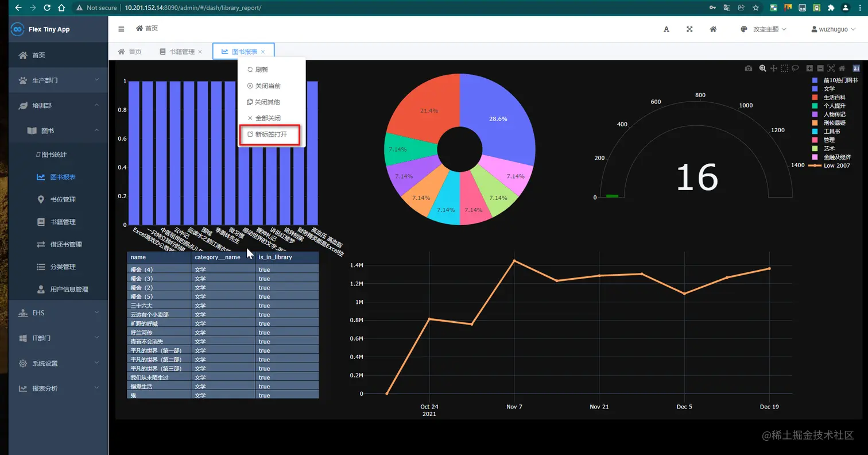
Task: Enter fullscreen via the expand arrows icon
Action: [x=689, y=29]
